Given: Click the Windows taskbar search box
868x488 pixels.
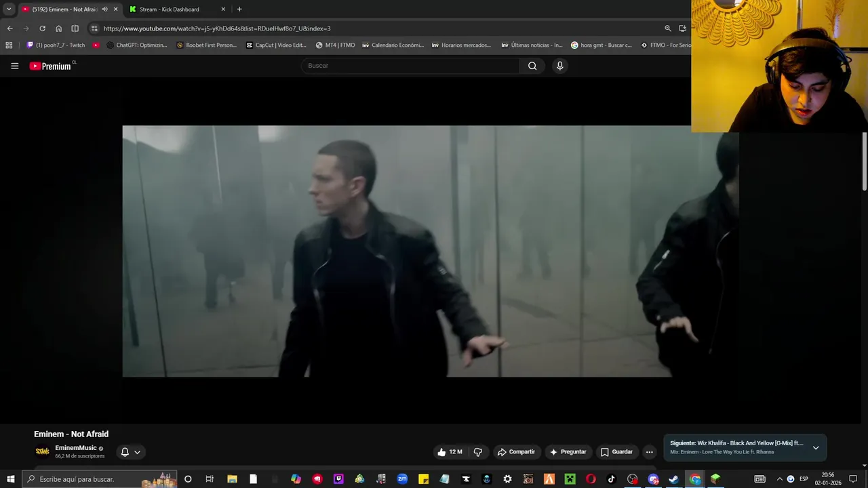Looking at the screenshot, I should pyautogui.click(x=99, y=479).
